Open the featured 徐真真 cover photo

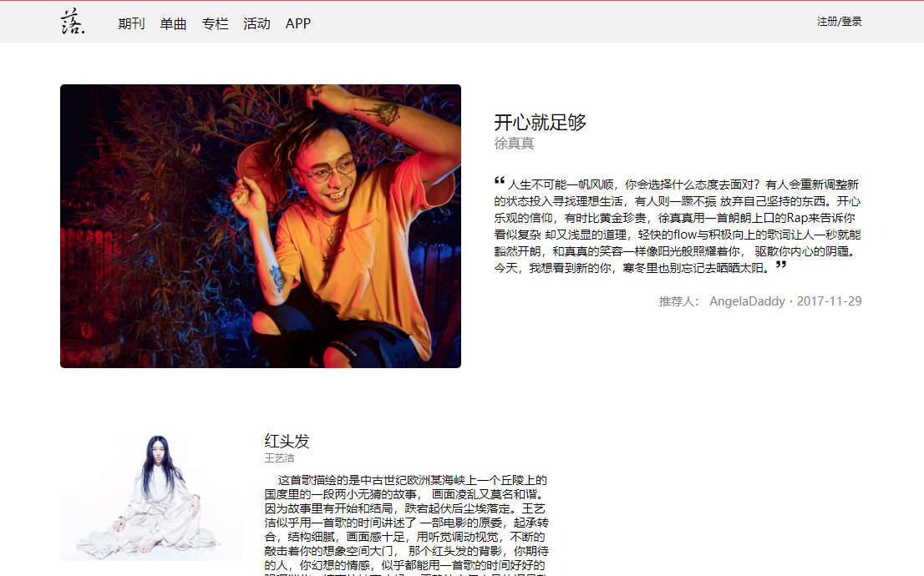point(261,226)
